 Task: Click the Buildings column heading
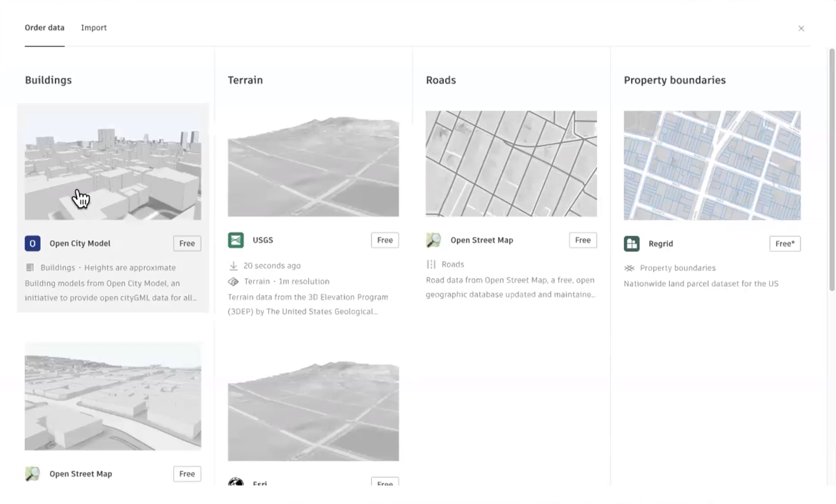(48, 80)
